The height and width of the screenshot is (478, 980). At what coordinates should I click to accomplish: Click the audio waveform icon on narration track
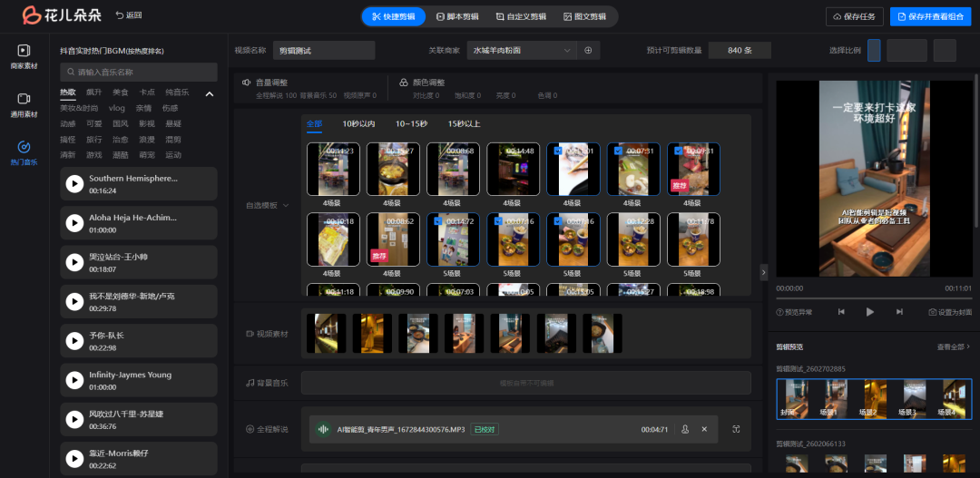coord(323,429)
